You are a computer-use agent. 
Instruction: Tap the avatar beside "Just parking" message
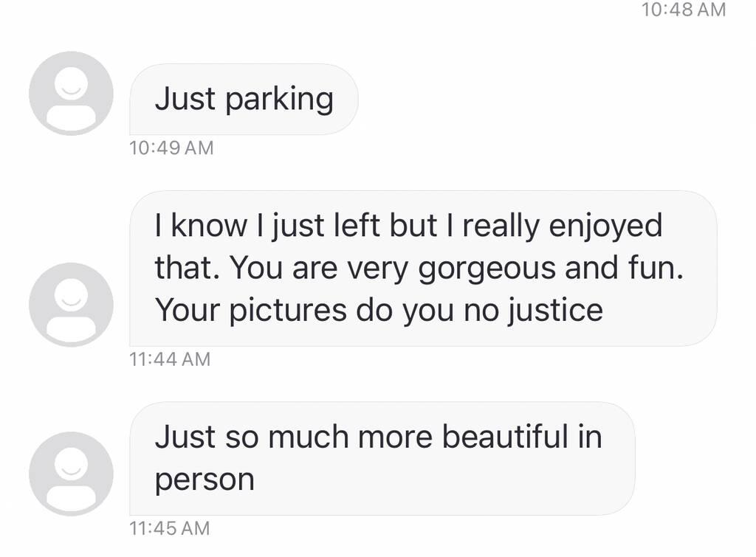coord(71,93)
